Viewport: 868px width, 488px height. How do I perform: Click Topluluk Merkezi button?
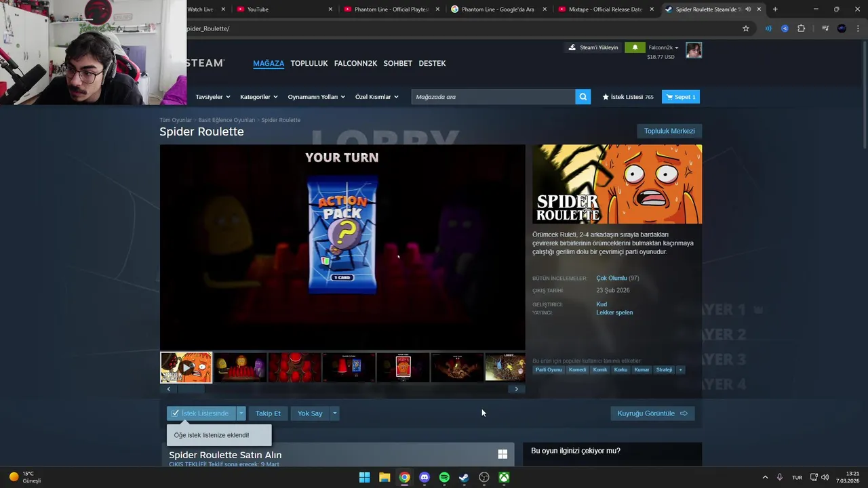coord(669,131)
